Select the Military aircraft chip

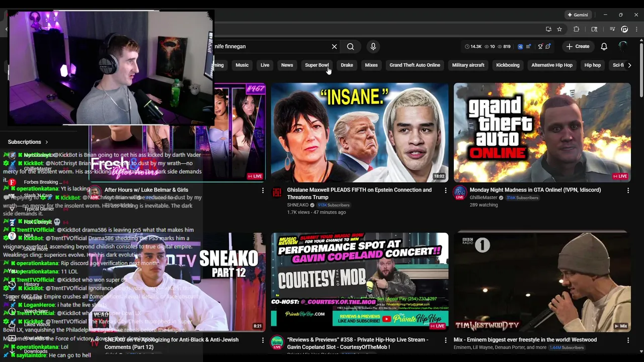click(468, 65)
